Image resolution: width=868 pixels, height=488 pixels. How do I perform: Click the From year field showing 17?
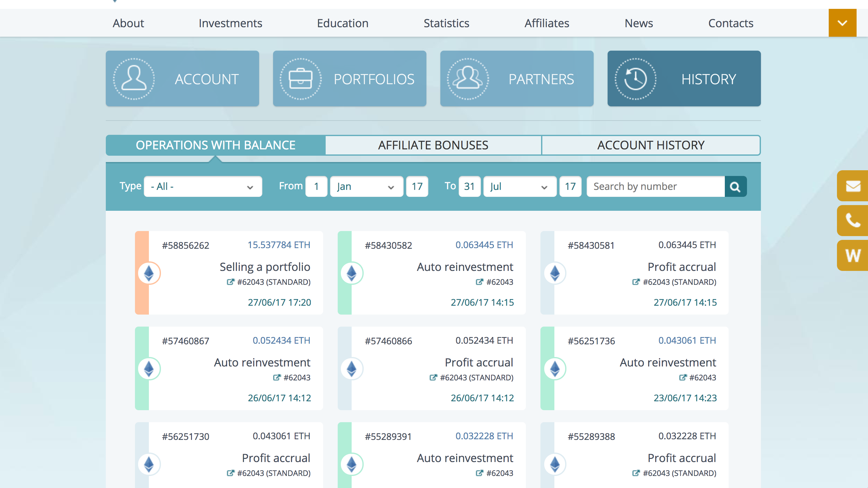pos(417,186)
